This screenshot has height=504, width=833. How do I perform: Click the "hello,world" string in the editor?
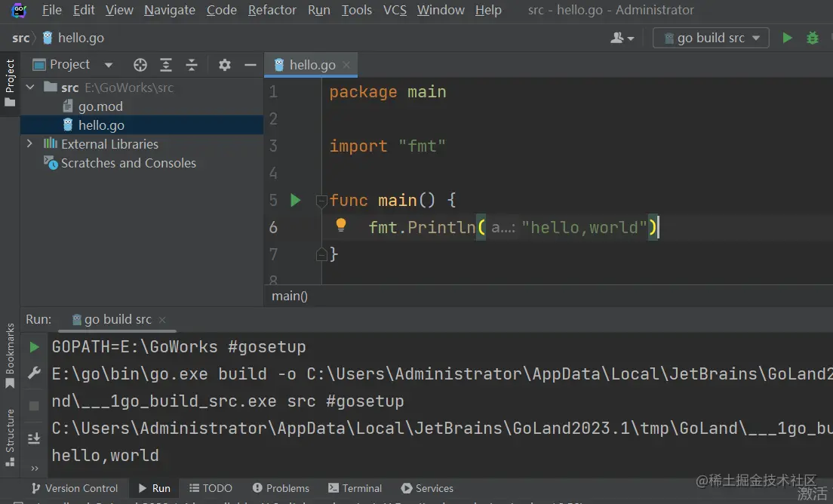(x=584, y=227)
